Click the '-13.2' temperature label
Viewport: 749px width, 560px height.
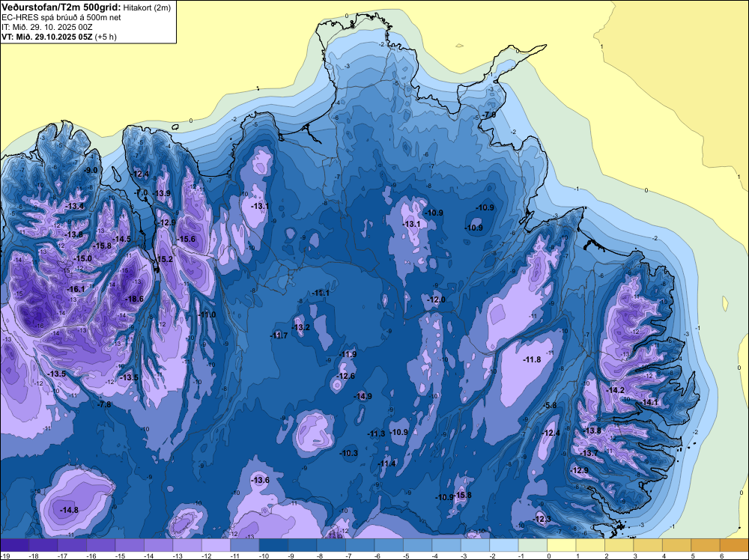(x=301, y=327)
